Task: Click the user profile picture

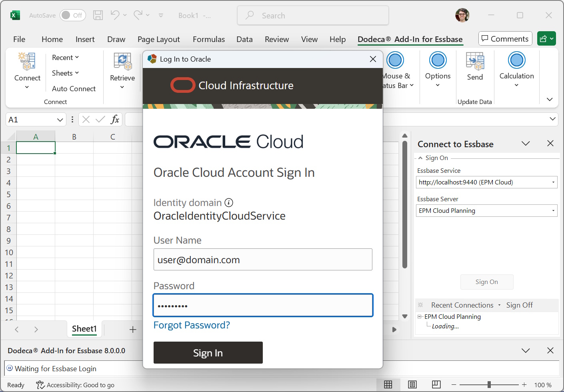Action: 462,15
